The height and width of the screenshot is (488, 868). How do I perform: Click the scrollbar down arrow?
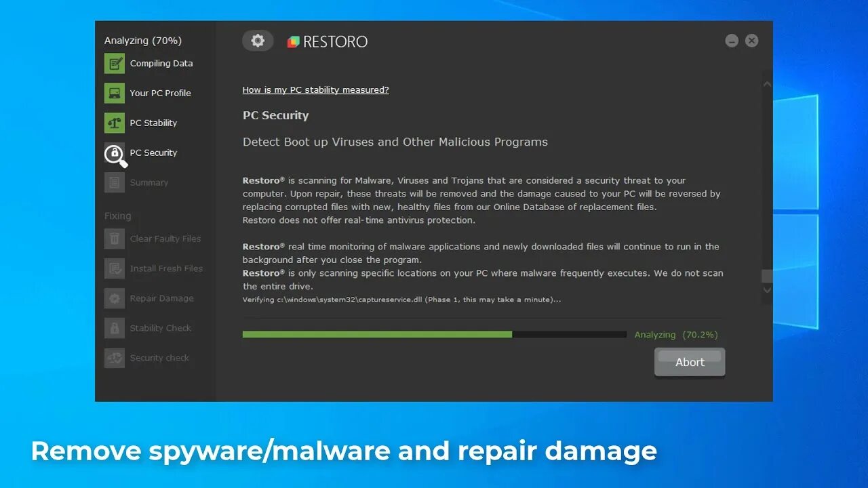[767, 290]
